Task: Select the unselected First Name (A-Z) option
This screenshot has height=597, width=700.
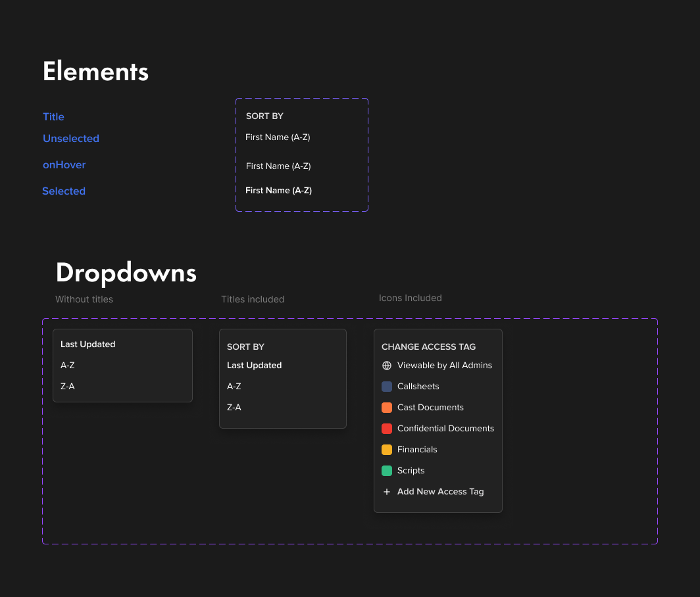Action: click(278, 137)
